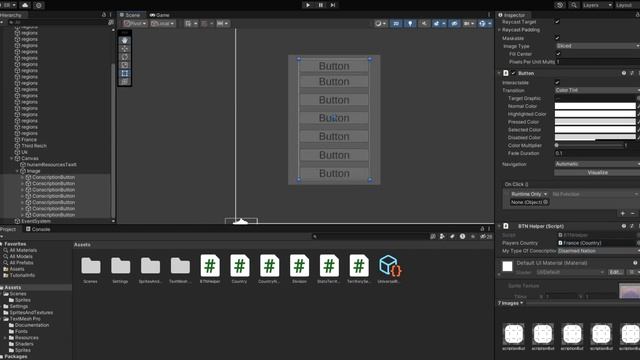Select humanResourcesText in Hierarchy

point(51,165)
